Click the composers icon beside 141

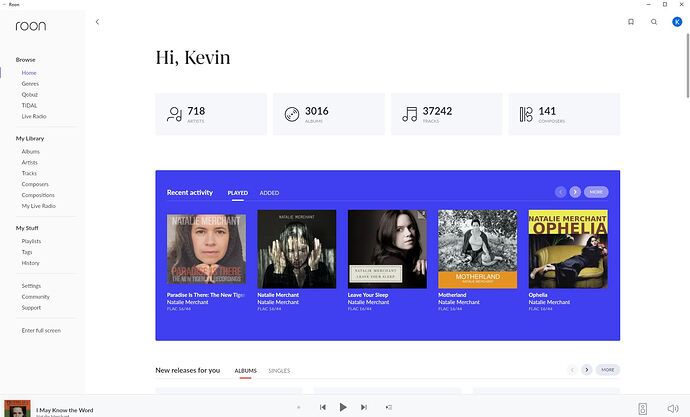click(x=526, y=114)
